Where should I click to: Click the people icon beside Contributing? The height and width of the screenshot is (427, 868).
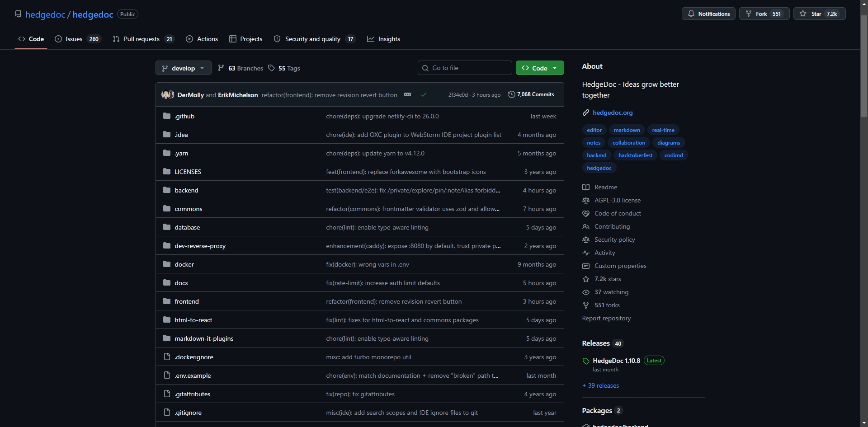coord(586,227)
